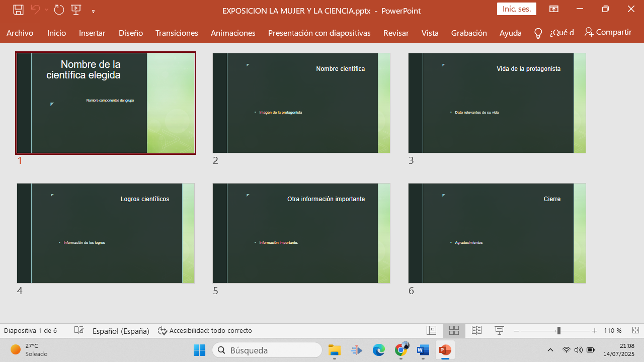Open Word from the Windows taskbar
The height and width of the screenshot is (362, 644).
coord(423,350)
